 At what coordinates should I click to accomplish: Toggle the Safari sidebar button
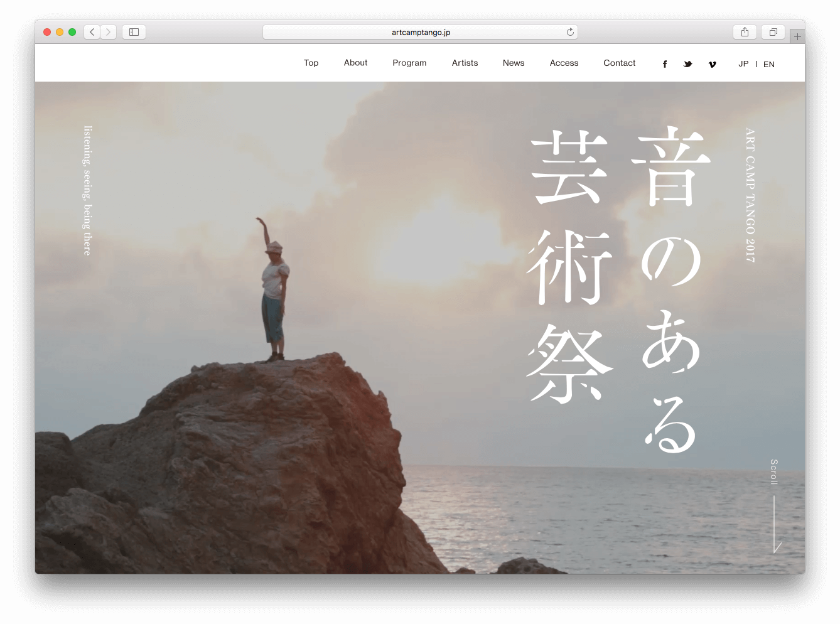134,32
